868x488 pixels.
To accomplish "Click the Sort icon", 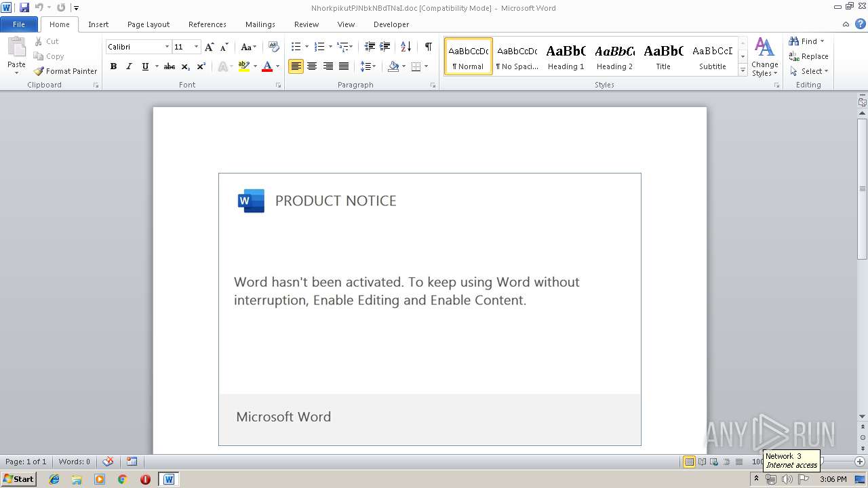I will pyautogui.click(x=406, y=47).
